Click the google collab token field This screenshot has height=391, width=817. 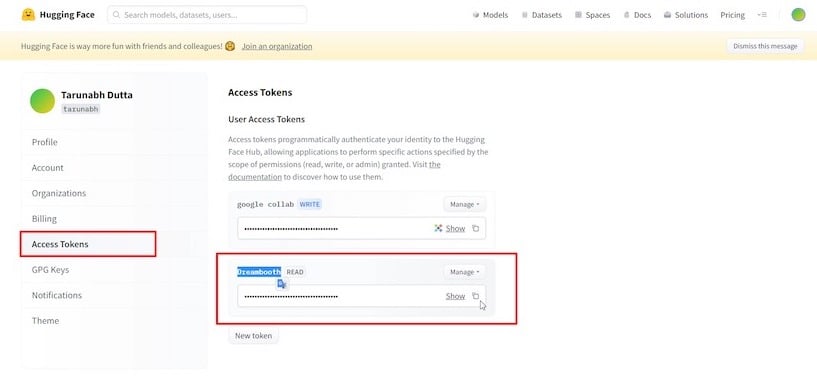[x=362, y=228]
